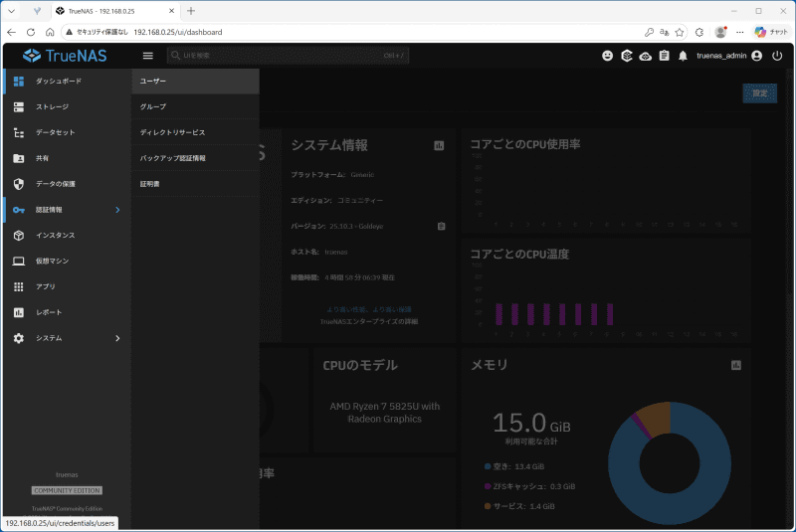Open the truenas_admin account menu
The image size is (796, 532).
click(729, 56)
